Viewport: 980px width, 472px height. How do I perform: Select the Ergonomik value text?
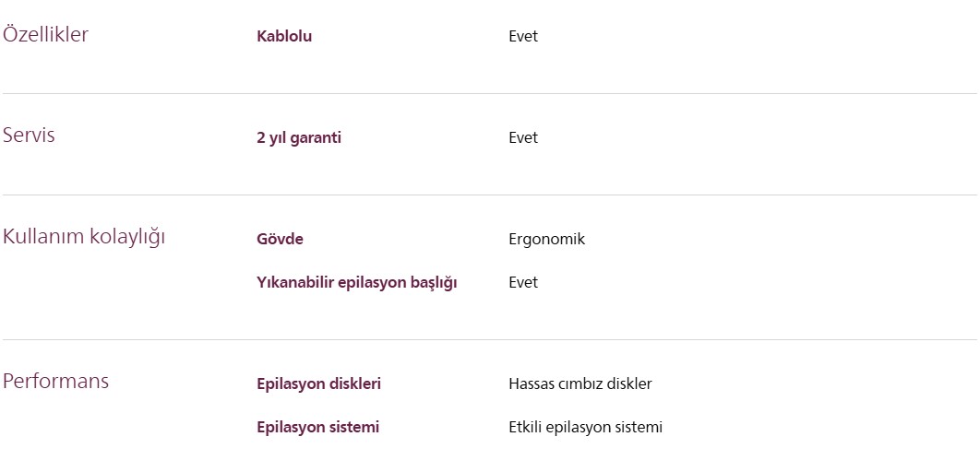click(x=546, y=240)
